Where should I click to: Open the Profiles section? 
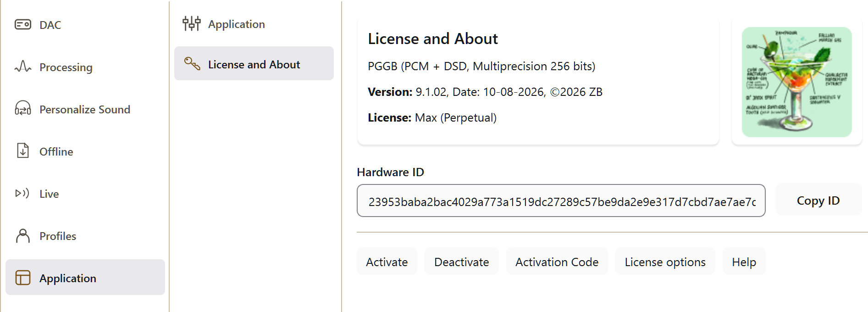(x=85, y=236)
